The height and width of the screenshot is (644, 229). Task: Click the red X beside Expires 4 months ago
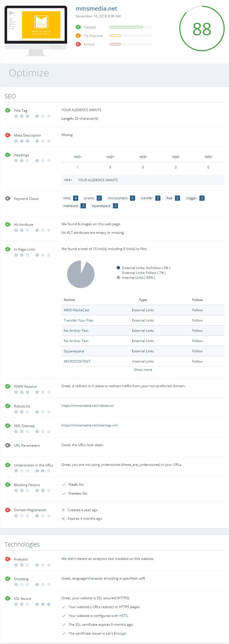[63, 519]
